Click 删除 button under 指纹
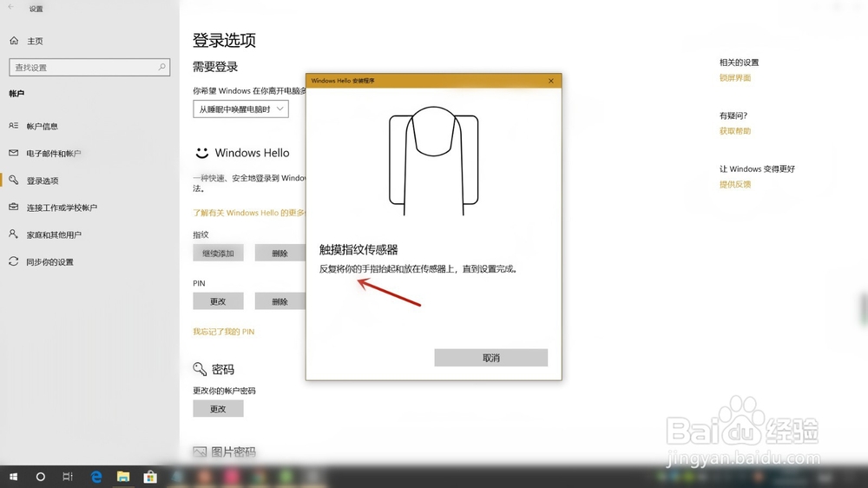This screenshot has height=488, width=868. [279, 254]
